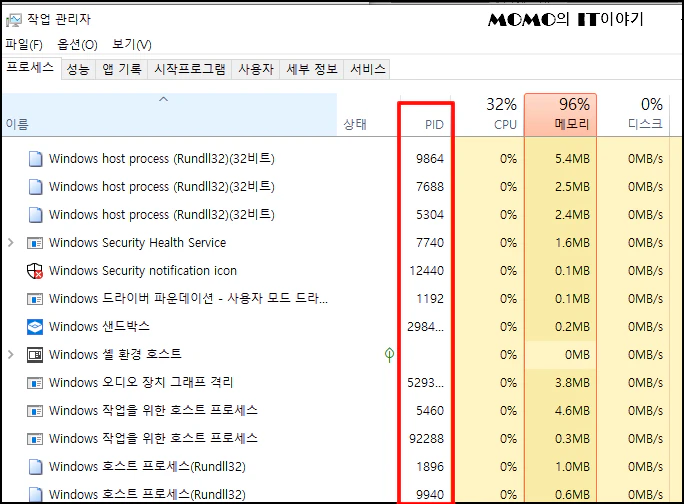The image size is (684, 504).
Task: Click memory value 5.4MB
Action: pyautogui.click(x=572, y=159)
